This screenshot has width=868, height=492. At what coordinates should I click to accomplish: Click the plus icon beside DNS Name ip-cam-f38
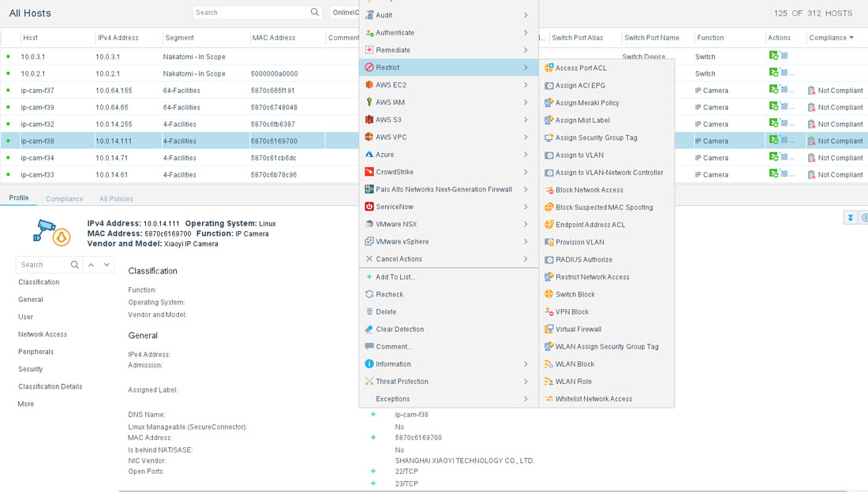pyautogui.click(x=373, y=414)
